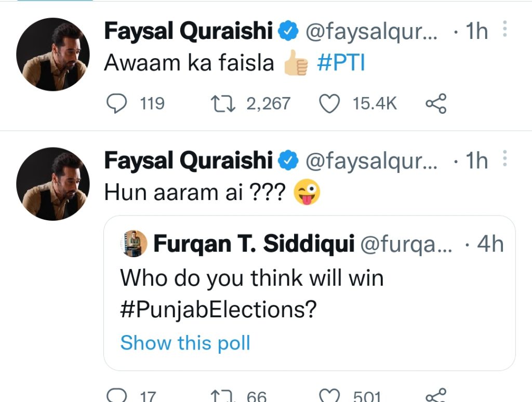Open the #PTI hashtag

pos(341,62)
